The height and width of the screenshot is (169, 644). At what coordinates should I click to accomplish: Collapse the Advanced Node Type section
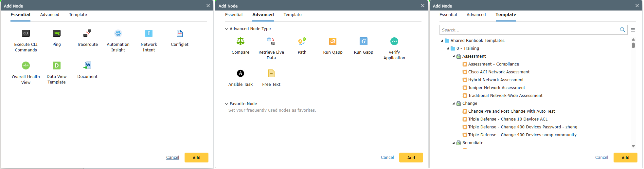(226, 29)
